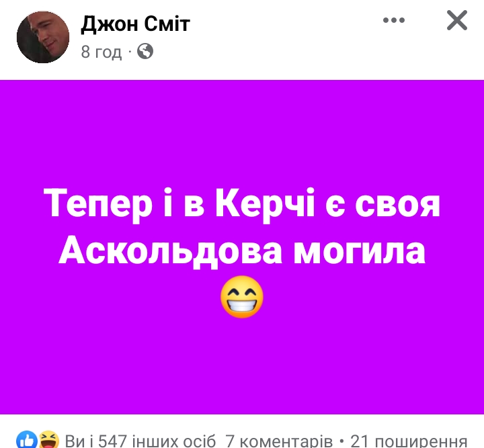The height and width of the screenshot is (448, 484).
Task: Open the 8 год post timestamp
Action: [x=102, y=52]
